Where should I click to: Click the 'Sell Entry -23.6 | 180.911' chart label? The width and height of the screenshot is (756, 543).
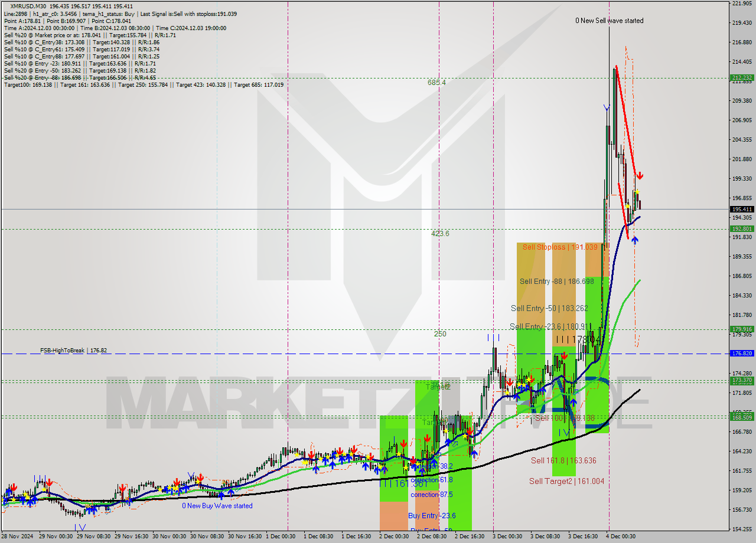(x=550, y=327)
